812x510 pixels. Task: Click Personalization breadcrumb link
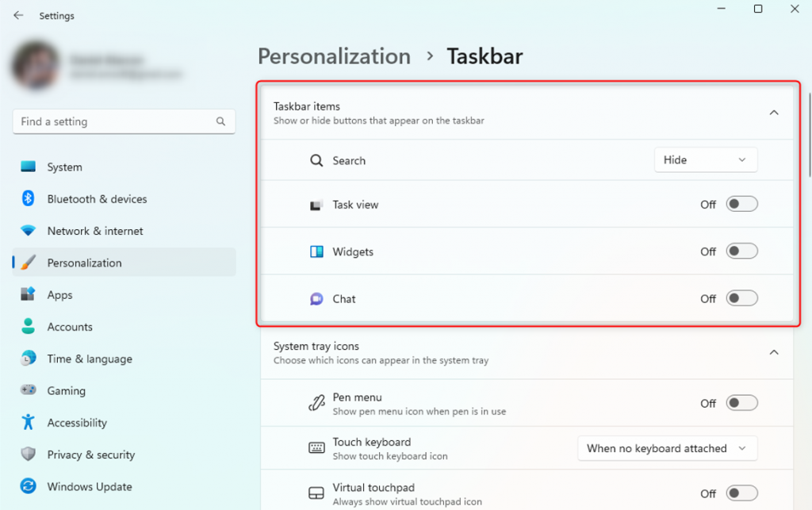tap(334, 56)
